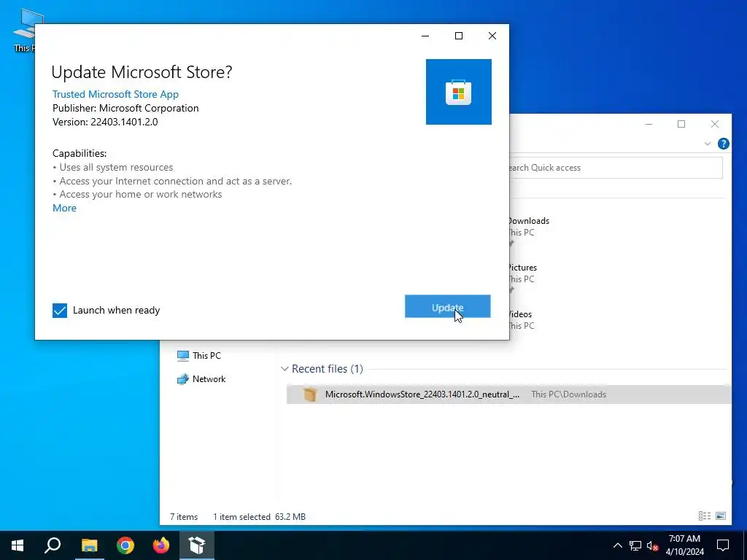Open the taskbar clock and date
The height and width of the screenshot is (560, 747).
point(684,545)
